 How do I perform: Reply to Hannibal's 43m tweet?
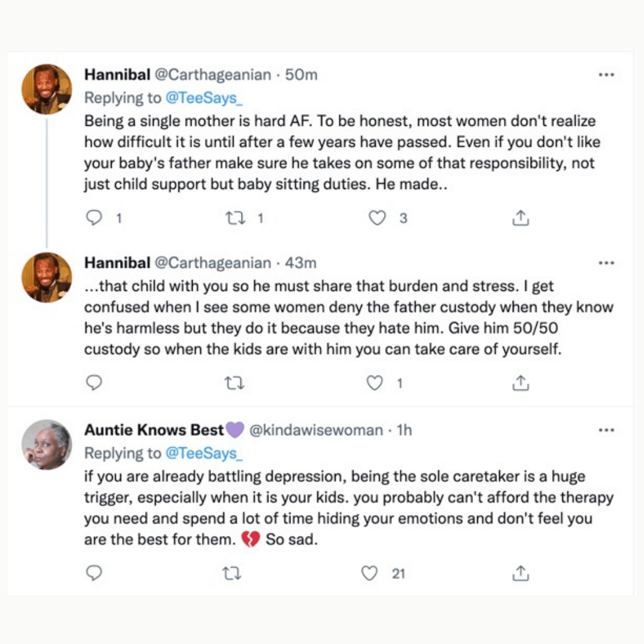point(94,383)
